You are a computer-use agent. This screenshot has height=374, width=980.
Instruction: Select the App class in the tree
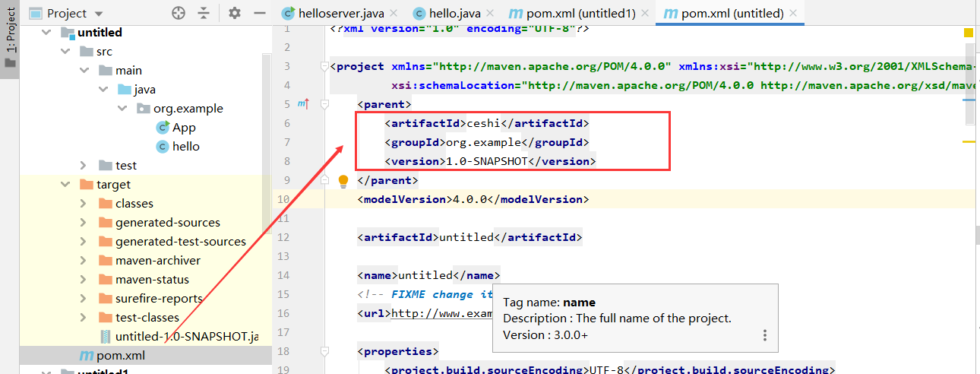pyautogui.click(x=184, y=128)
